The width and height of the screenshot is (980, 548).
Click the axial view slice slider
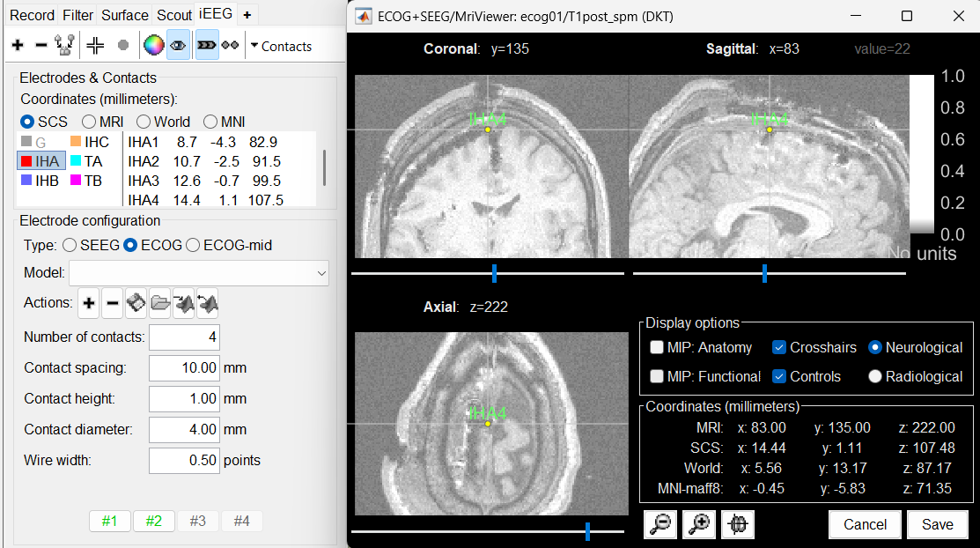coord(587,530)
